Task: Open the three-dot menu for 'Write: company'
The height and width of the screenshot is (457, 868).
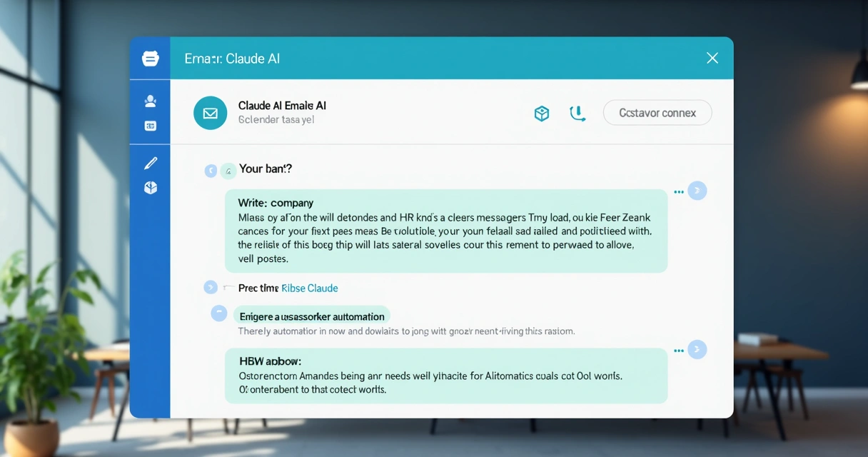Action: coord(679,191)
